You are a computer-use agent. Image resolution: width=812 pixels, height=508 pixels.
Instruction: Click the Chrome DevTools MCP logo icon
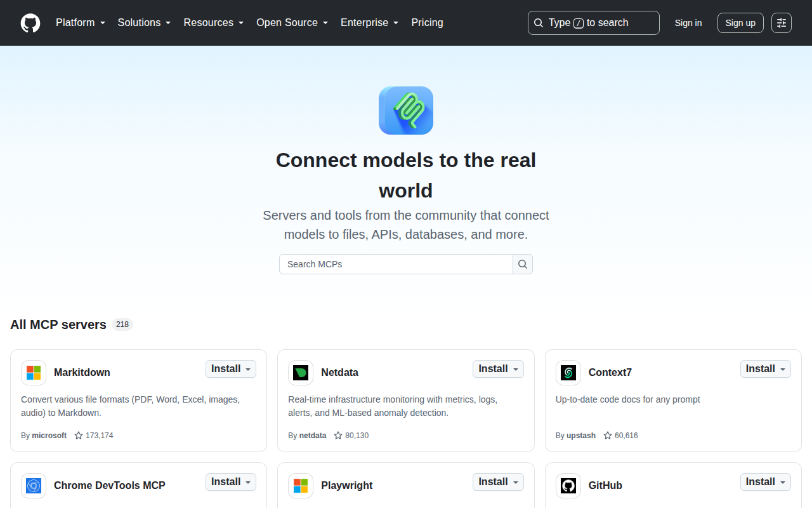[x=34, y=486]
